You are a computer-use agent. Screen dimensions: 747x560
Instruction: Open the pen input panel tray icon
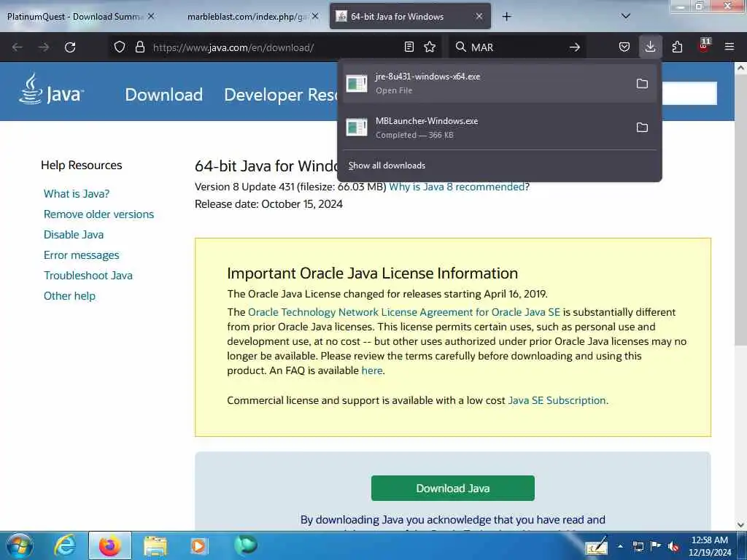[x=597, y=545]
